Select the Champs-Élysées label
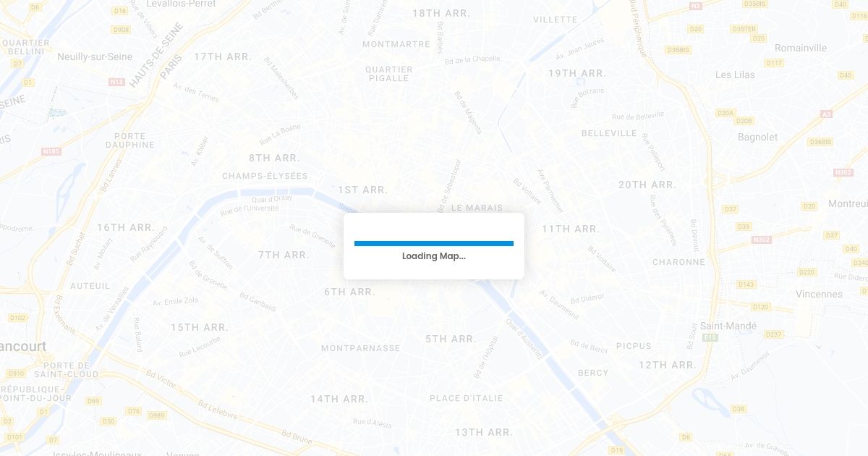This screenshot has width=868, height=456. tap(265, 176)
